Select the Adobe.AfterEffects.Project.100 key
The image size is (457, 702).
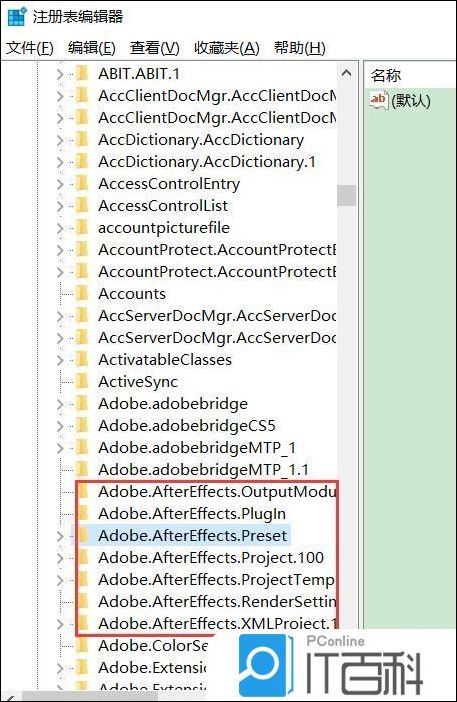click(x=211, y=558)
